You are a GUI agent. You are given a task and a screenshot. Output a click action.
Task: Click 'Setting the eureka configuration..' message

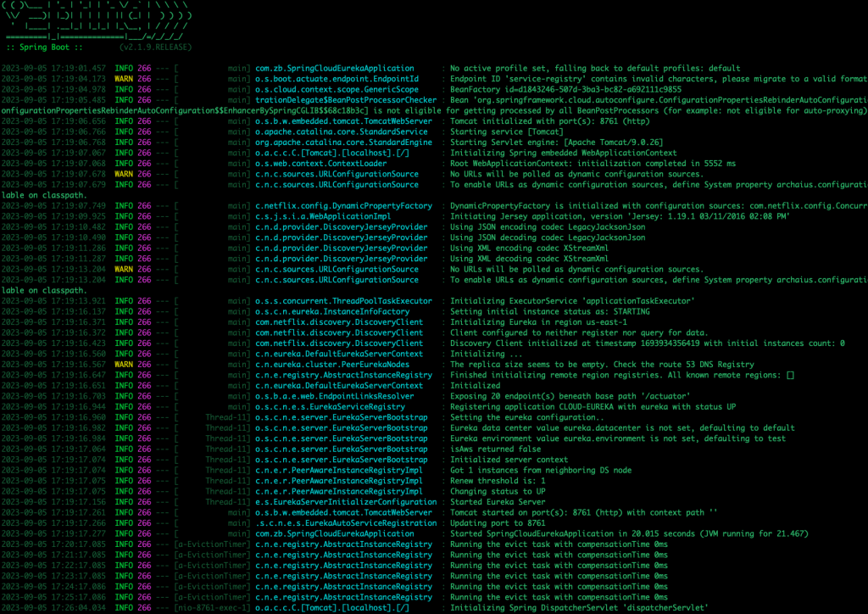coord(527,416)
